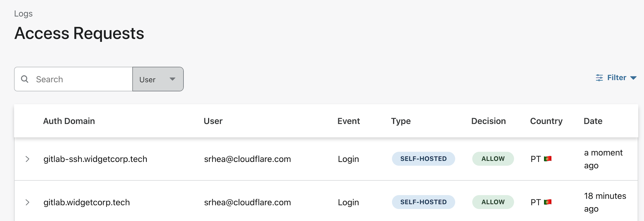Click the Auth Domain column header

[x=69, y=121]
